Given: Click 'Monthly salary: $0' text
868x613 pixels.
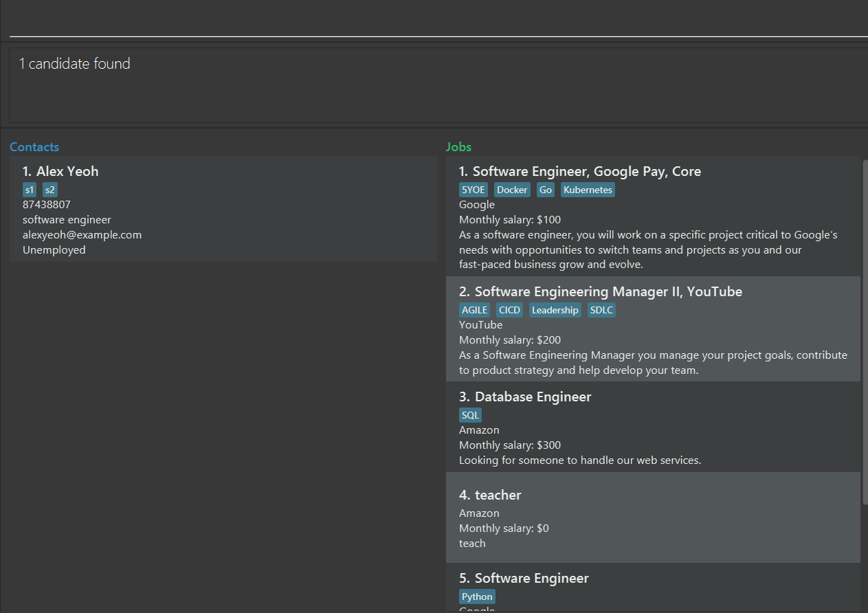Looking at the screenshot, I should point(504,528).
